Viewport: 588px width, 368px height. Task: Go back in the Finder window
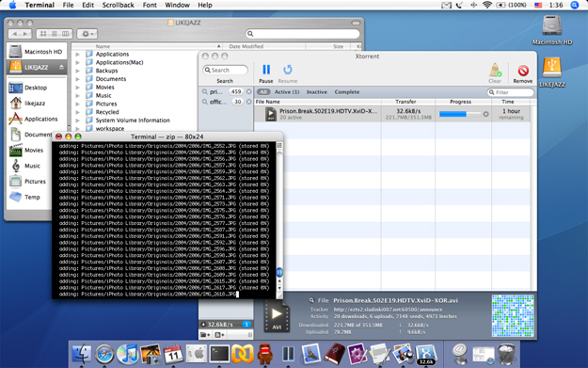click(x=15, y=34)
